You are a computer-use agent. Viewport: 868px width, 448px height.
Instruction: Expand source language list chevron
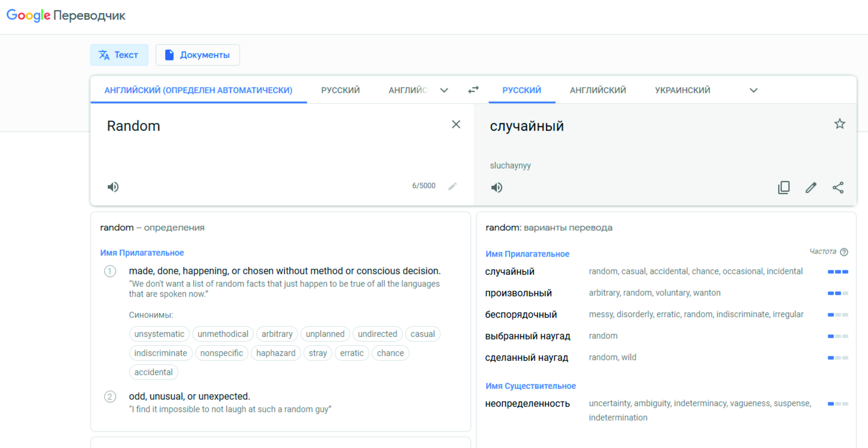tap(444, 90)
